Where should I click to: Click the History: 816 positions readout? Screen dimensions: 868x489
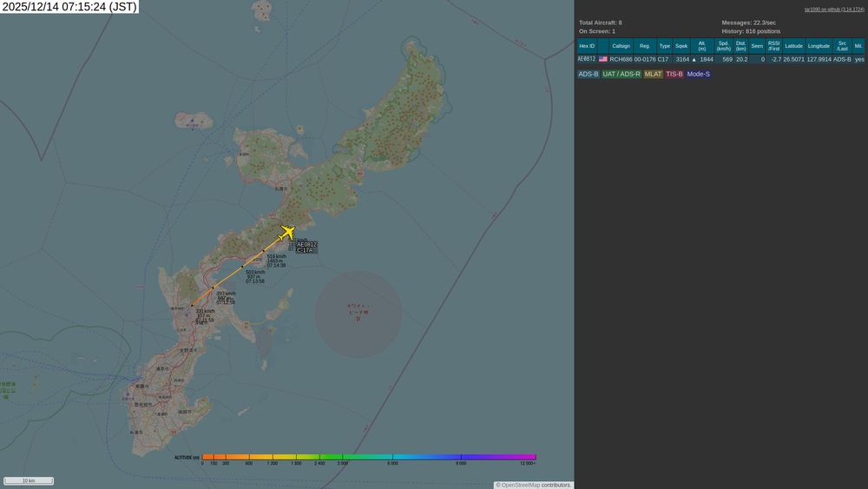pyautogui.click(x=751, y=31)
